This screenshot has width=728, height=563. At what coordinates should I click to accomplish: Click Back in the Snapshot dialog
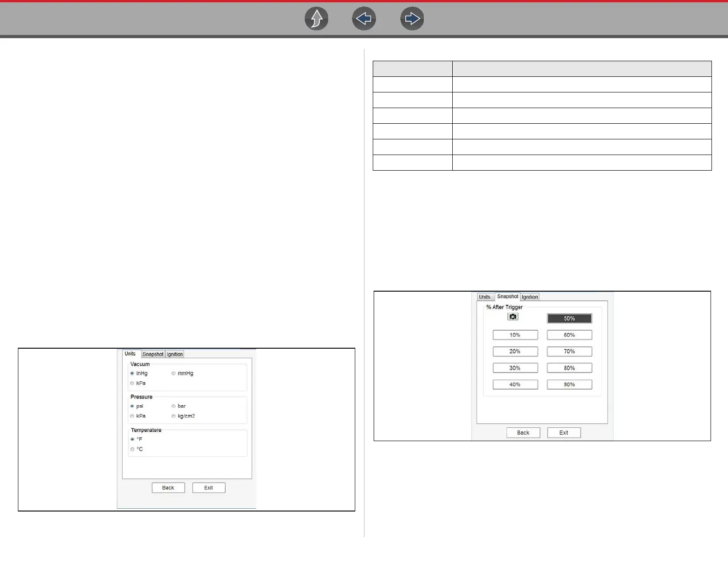[523, 433]
